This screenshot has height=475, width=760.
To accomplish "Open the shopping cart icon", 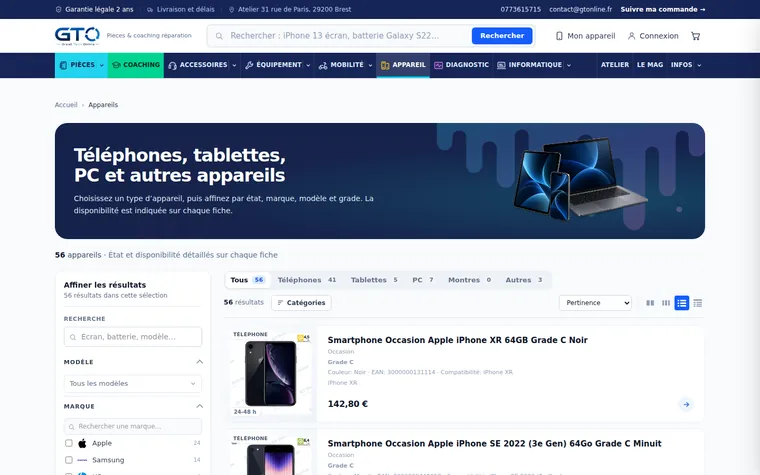I will pyautogui.click(x=696, y=36).
